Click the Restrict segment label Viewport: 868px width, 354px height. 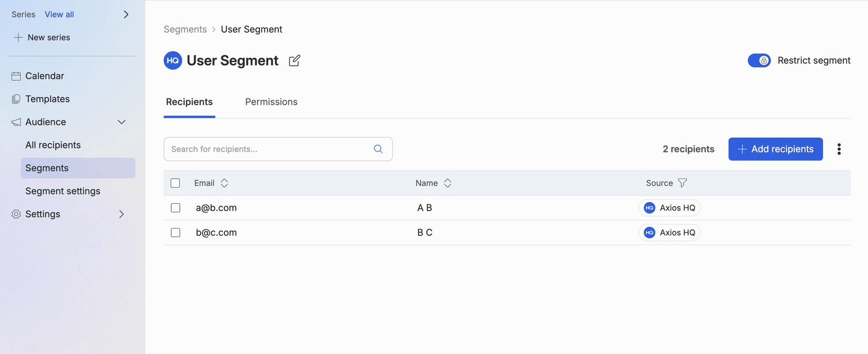(814, 60)
